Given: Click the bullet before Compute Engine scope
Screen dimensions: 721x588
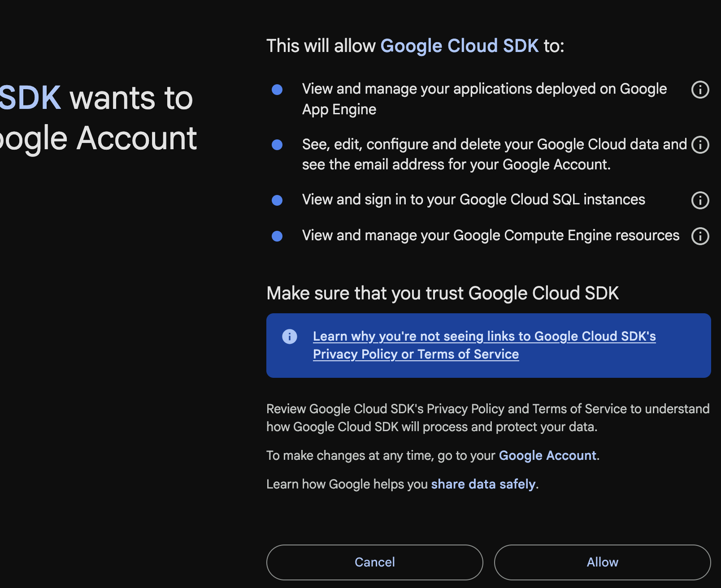Looking at the screenshot, I should (x=277, y=236).
